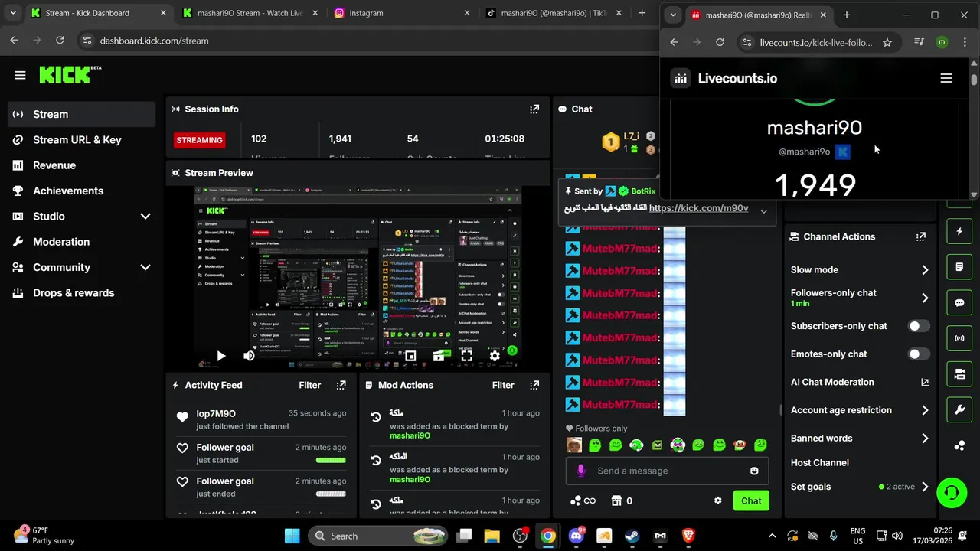This screenshot has height=551, width=980.
Task: Click the channel actions quick-panel icon
Action: coord(959,374)
